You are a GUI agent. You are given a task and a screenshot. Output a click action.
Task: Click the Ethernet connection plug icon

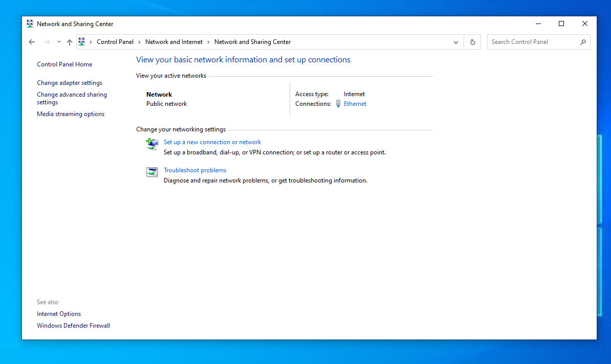point(338,104)
